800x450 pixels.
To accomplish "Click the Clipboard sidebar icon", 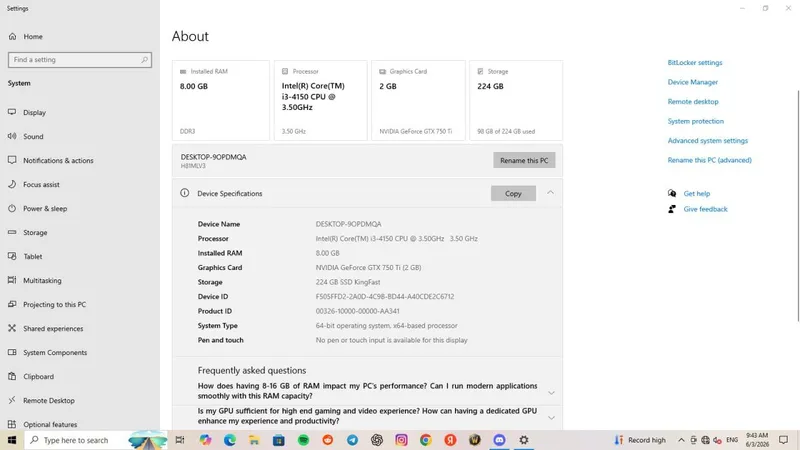I will 12,376.
